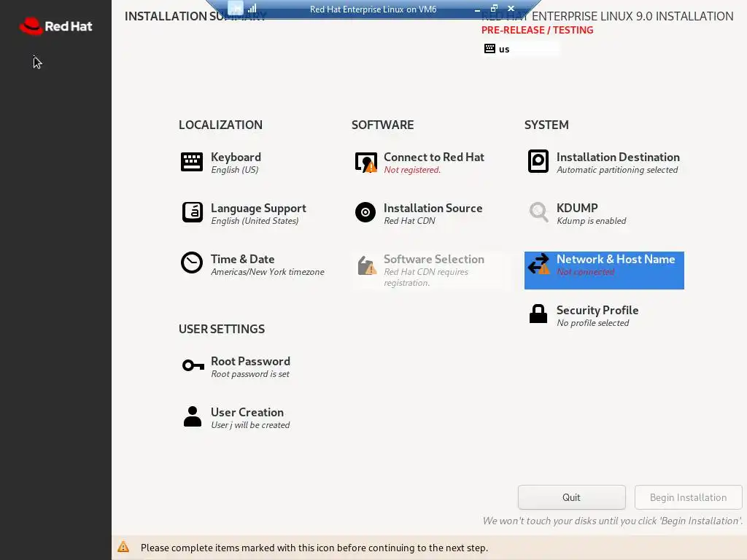Click 'Red Hat CDN requires registration.' text
Screen dimensions: 747x560
(x=426, y=277)
